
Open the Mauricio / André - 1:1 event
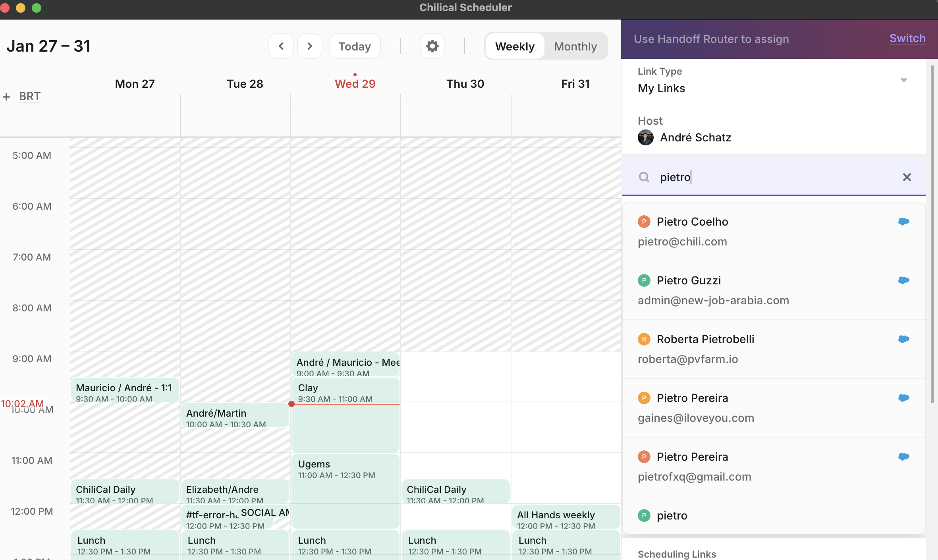pyautogui.click(x=125, y=390)
